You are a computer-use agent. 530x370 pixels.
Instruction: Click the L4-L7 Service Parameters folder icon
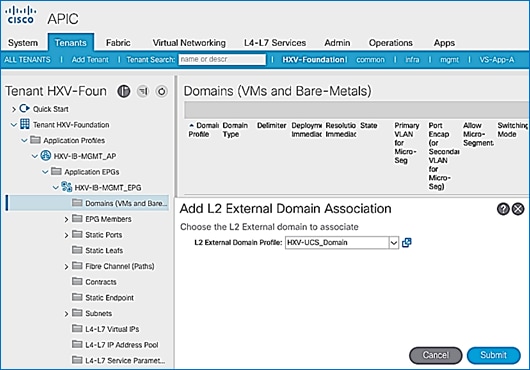77,360
